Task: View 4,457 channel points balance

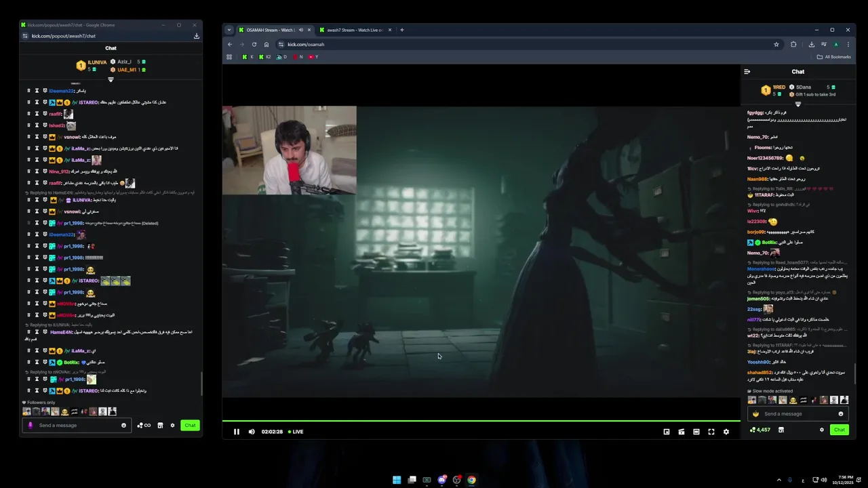Action: 760,430
